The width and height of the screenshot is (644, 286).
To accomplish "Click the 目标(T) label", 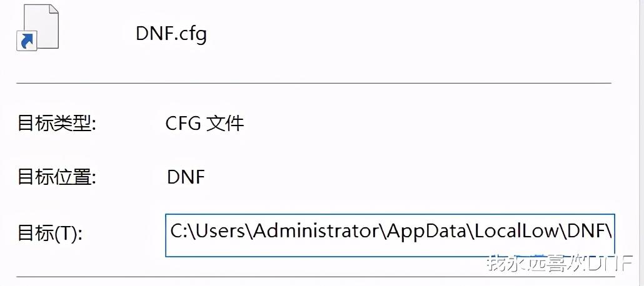I will pyautogui.click(x=50, y=233).
